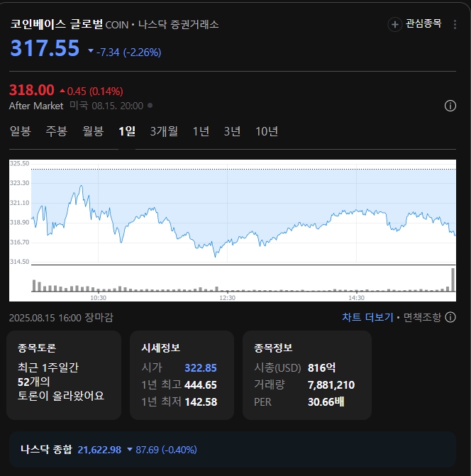The width and height of the screenshot is (471, 476).
Task: Click the PER value 30.66배
Action: (326, 402)
